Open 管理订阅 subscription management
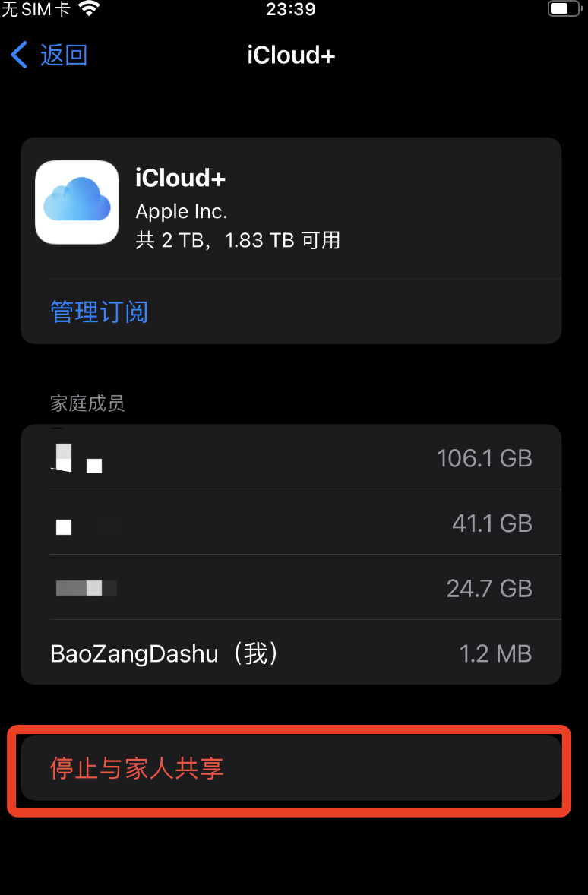588x895 pixels. [x=99, y=312]
